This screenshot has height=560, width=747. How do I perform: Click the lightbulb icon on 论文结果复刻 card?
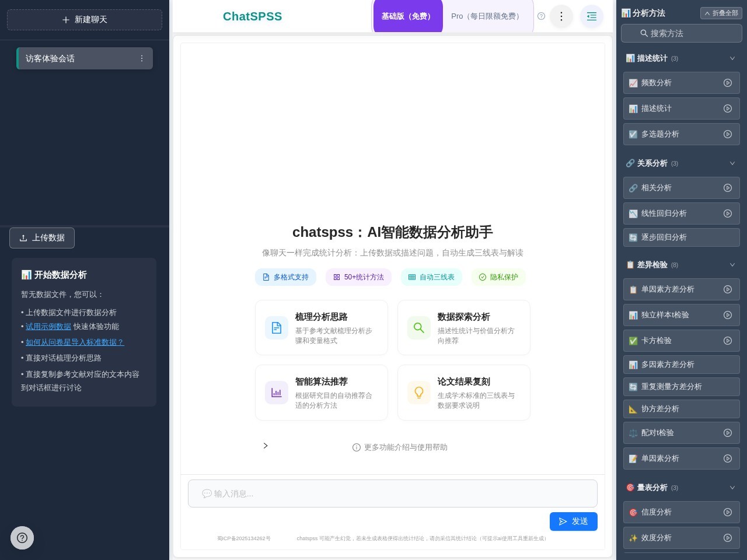coord(419,393)
